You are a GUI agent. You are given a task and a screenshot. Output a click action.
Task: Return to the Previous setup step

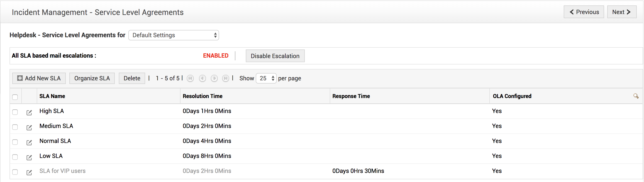coord(584,12)
